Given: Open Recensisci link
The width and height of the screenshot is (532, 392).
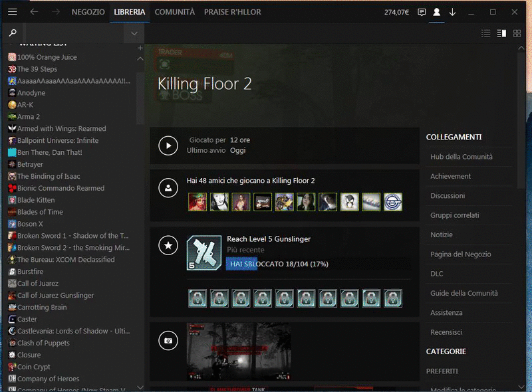Looking at the screenshot, I should click(x=446, y=332).
